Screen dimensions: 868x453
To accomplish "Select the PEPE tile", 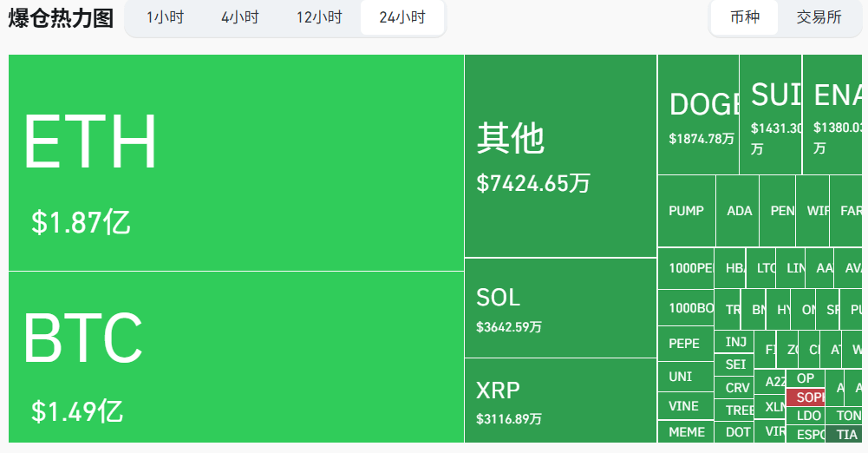I will [686, 344].
